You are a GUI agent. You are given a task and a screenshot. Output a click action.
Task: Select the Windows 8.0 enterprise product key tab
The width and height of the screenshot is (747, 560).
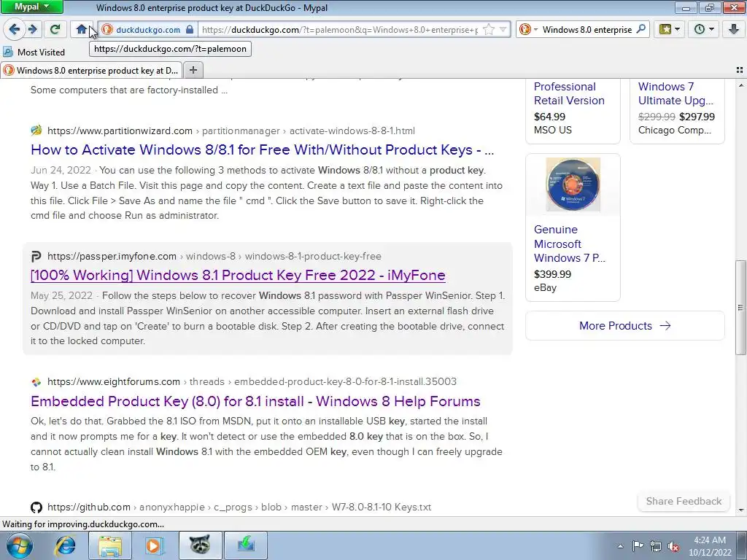[x=90, y=71]
